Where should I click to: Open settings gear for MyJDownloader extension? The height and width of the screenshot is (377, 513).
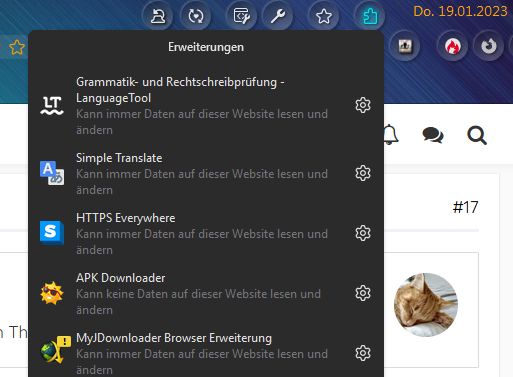pos(363,353)
